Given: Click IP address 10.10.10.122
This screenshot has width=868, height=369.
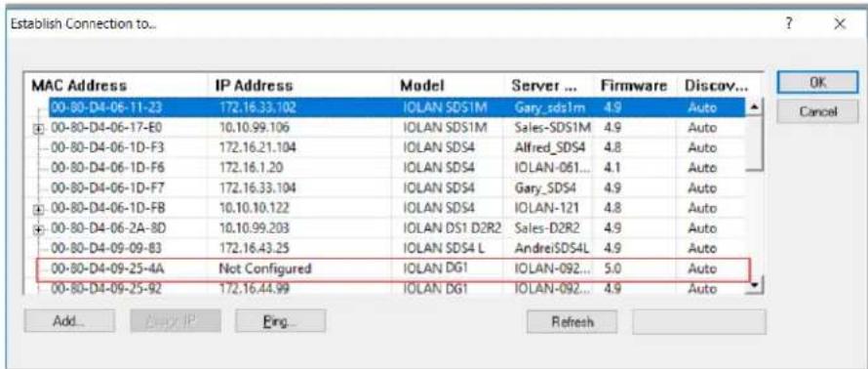Looking at the screenshot, I should [x=255, y=208].
